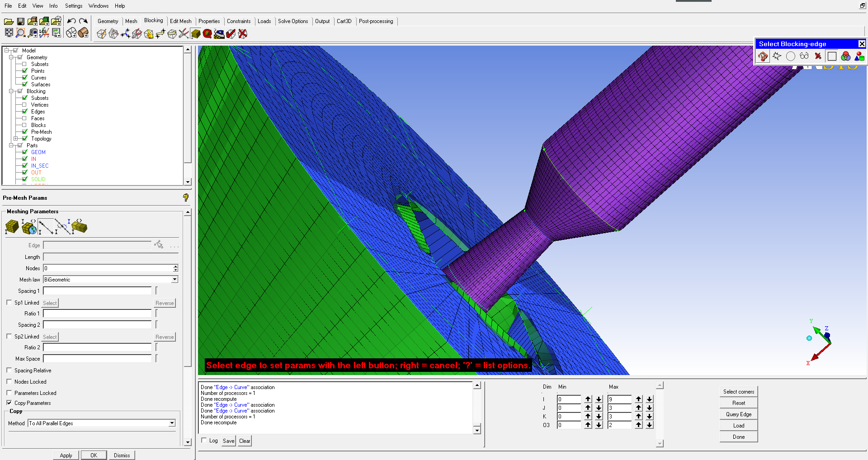Toggle visibility of Vertices in tree

pyautogui.click(x=25, y=105)
